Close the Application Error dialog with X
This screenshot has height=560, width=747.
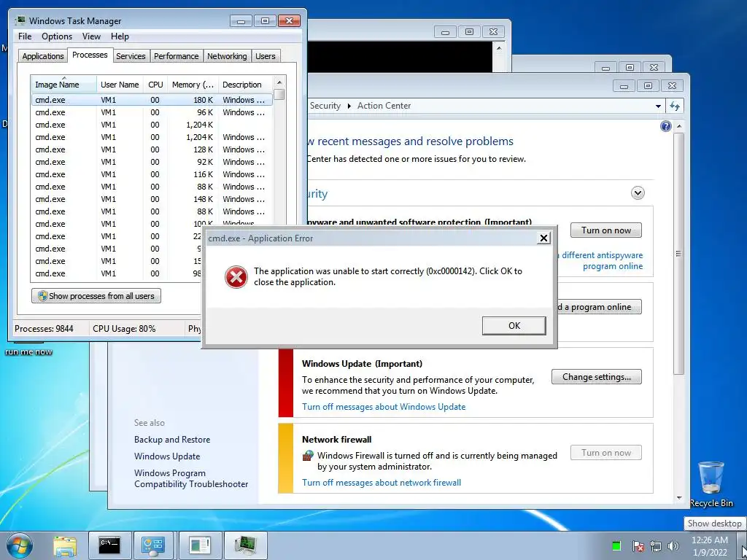[x=543, y=238]
